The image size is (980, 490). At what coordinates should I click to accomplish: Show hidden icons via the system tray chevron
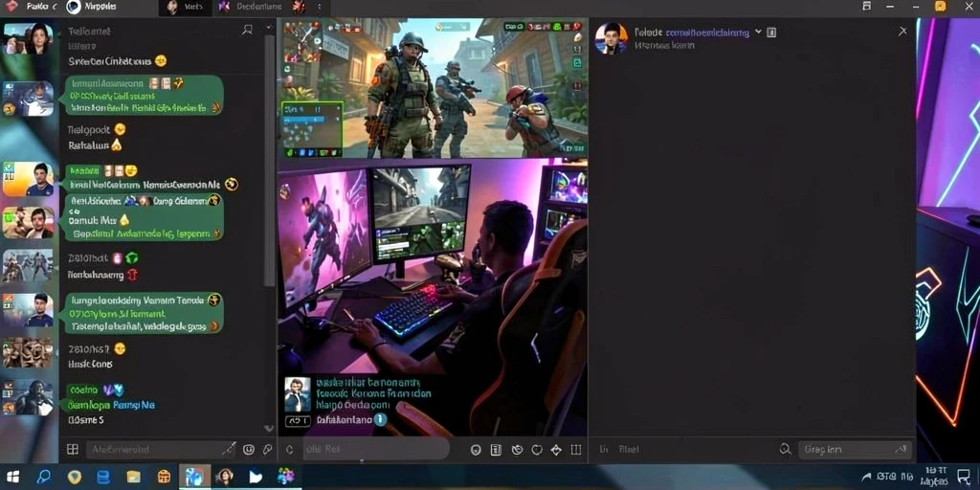pos(865,478)
